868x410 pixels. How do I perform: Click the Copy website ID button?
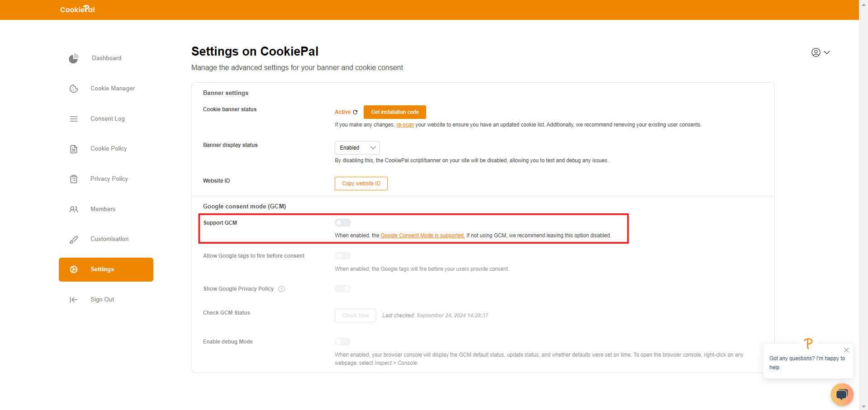(x=361, y=184)
